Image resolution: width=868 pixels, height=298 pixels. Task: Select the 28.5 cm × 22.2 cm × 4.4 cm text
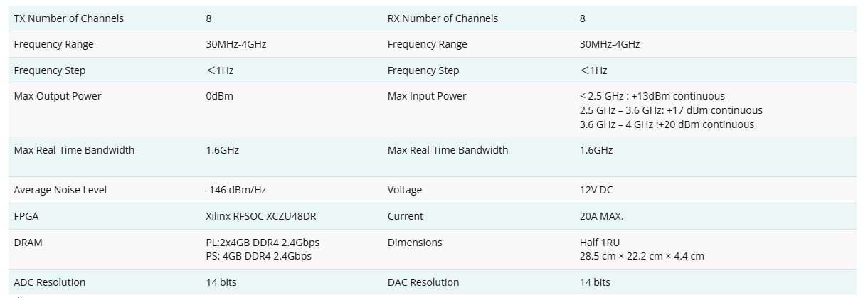[x=642, y=256]
